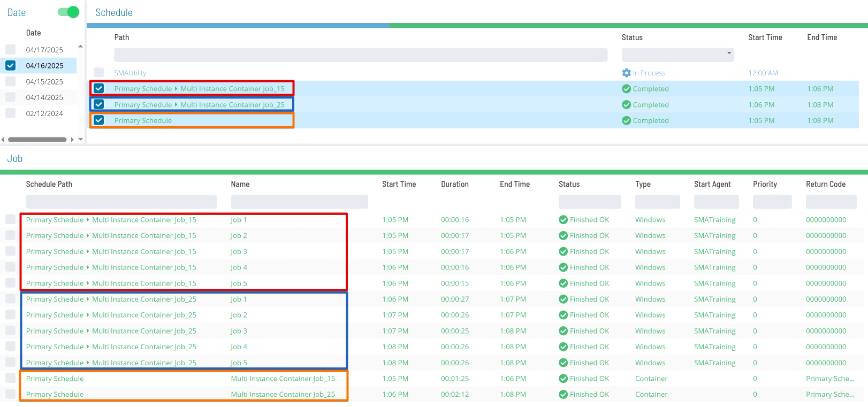Image resolution: width=868 pixels, height=407 pixels.
Task: Check the Multi Instance Container Job_15 container row checkbox
Action: 11,378
